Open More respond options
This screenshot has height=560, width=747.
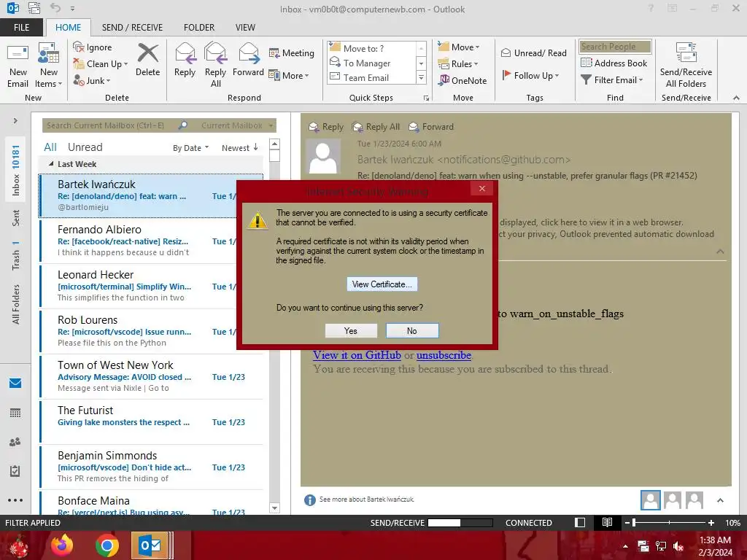[x=289, y=75]
